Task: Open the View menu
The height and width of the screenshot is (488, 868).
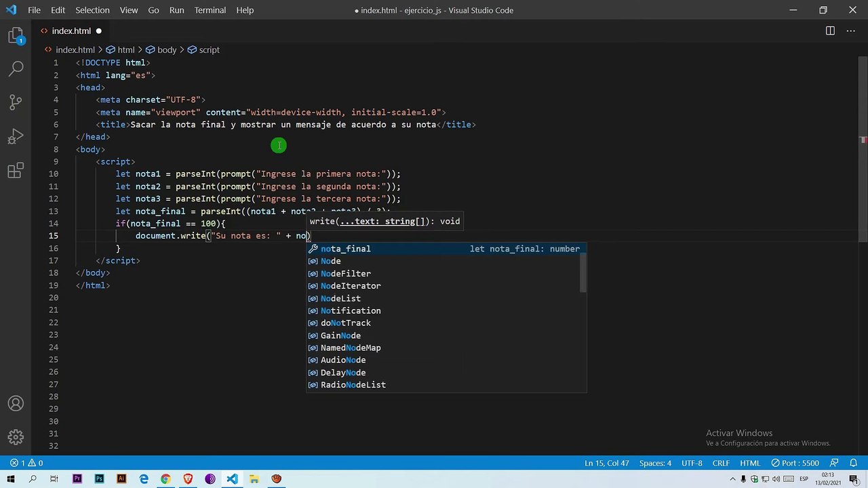Action: (129, 10)
